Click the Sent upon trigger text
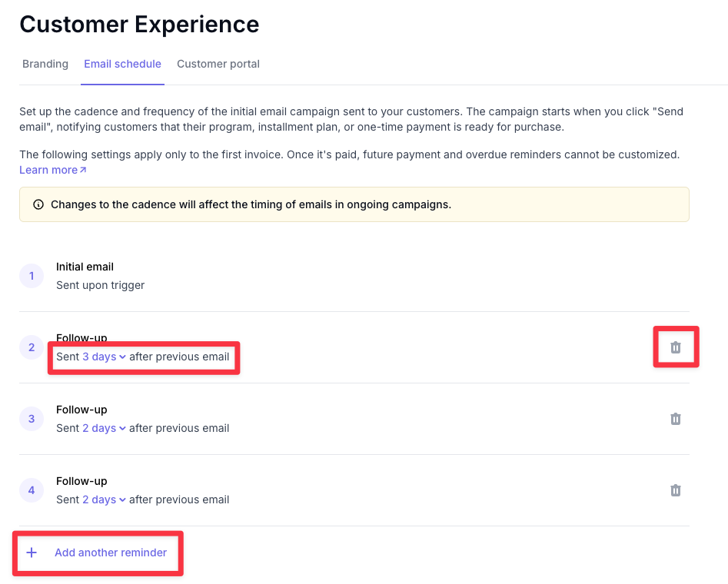The image size is (728, 584). 100,285
